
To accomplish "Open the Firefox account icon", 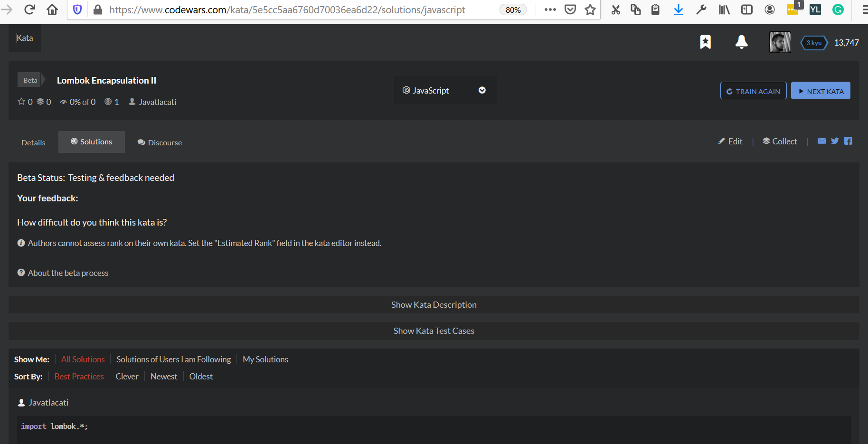I will pyautogui.click(x=770, y=9).
